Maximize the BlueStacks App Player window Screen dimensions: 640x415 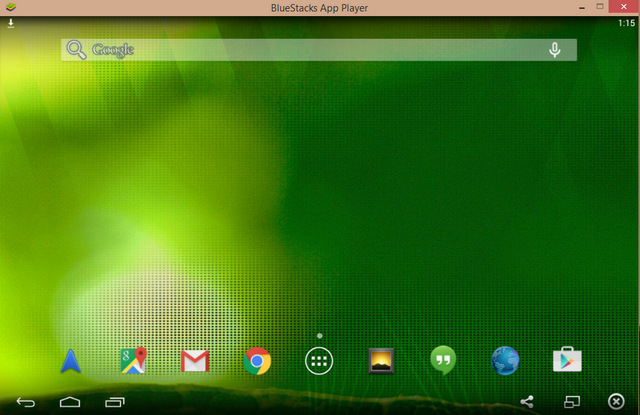[600, 7]
